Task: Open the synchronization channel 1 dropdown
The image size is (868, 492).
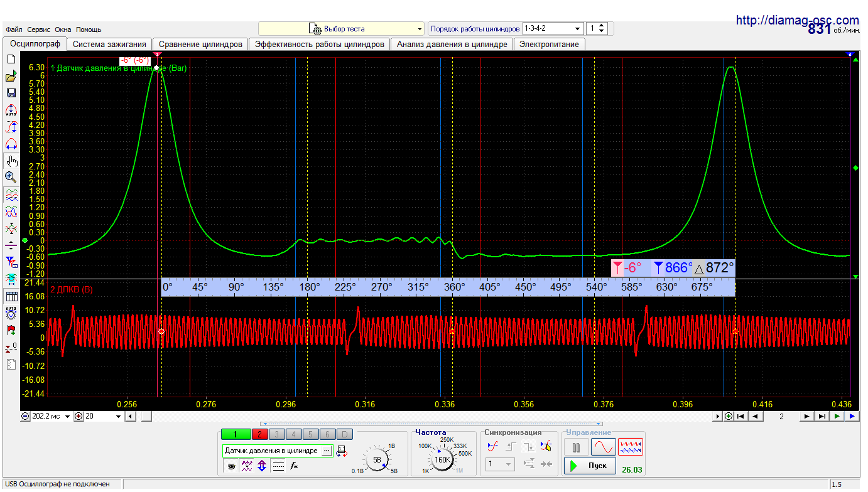Action: (501, 464)
